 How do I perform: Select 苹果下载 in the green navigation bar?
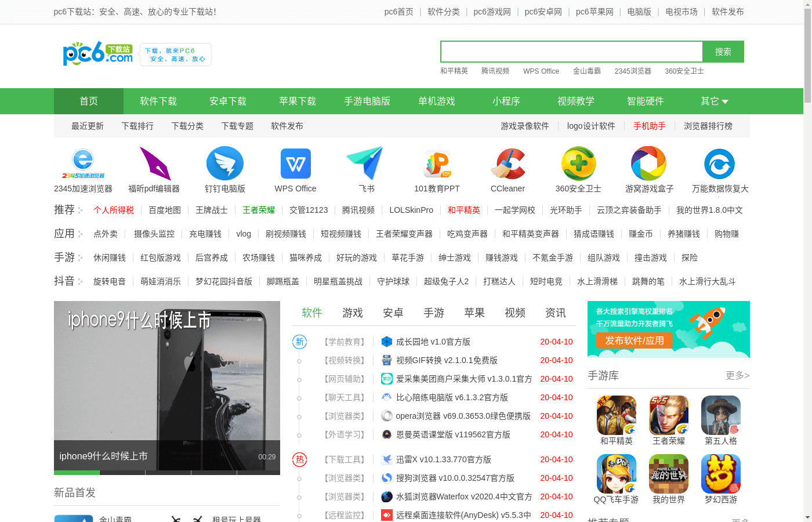pyautogui.click(x=298, y=101)
